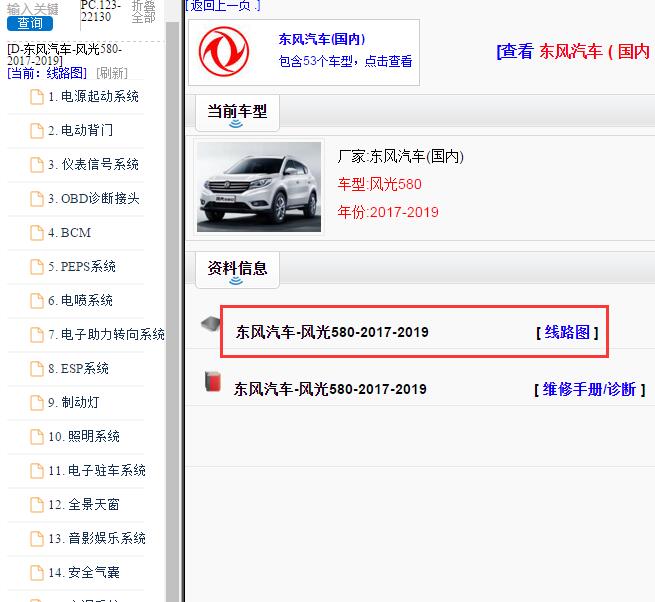Open the document icon for ESP系统
The height and width of the screenshot is (602, 655).
[x=37, y=369]
